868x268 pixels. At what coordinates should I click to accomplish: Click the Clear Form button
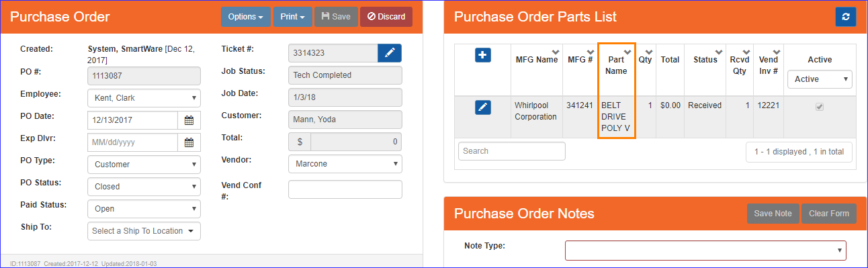[829, 214]
